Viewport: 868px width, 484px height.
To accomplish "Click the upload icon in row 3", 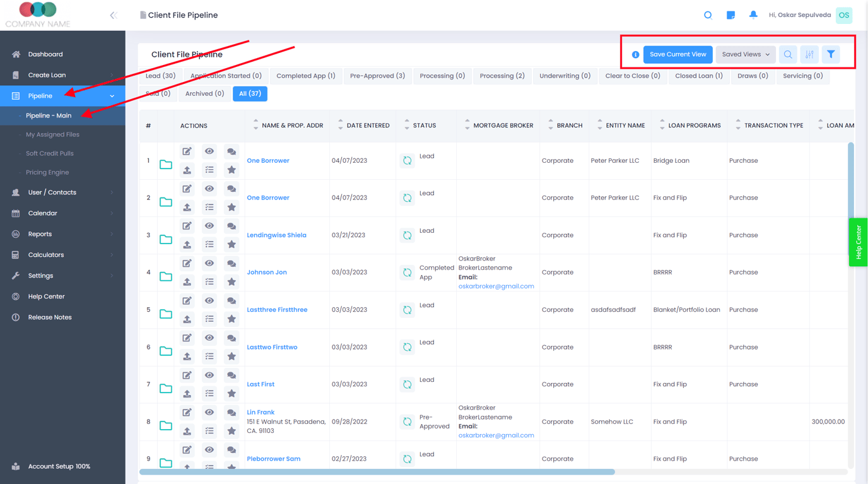I will [187, 244].
